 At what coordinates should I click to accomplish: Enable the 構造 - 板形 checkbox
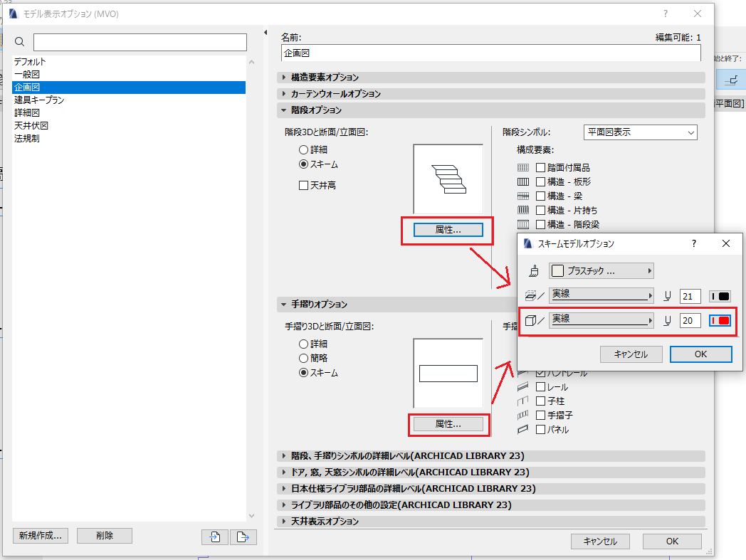540,181
